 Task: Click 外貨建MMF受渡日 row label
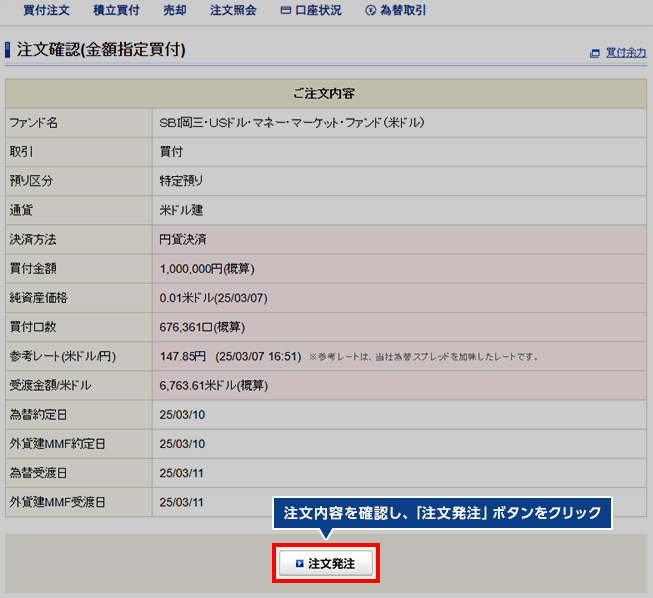[57, 502]
